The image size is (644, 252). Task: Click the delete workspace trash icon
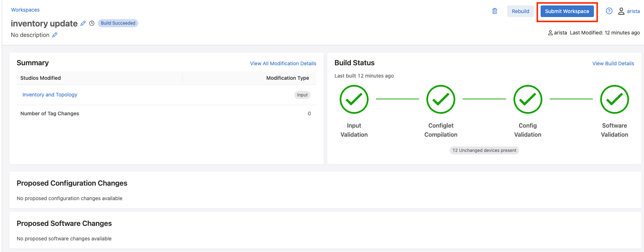click(x=495, y=11)
